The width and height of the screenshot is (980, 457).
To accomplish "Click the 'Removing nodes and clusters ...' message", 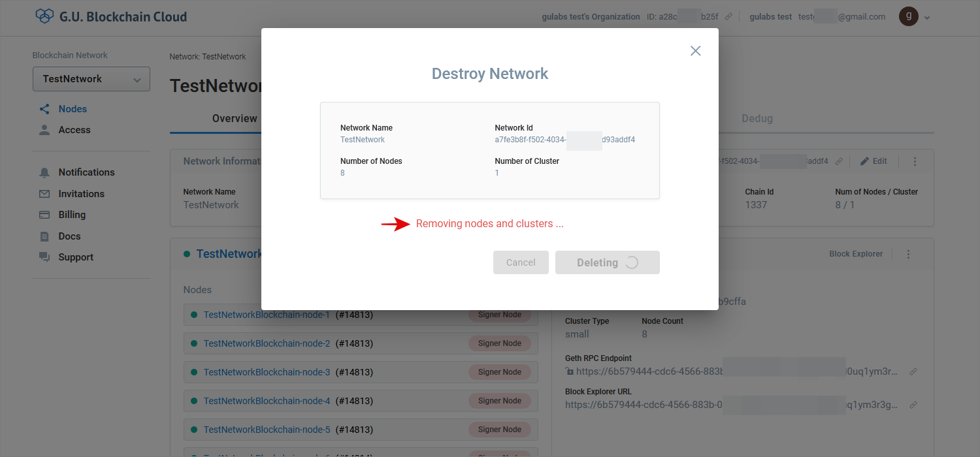I will [490, 224].
